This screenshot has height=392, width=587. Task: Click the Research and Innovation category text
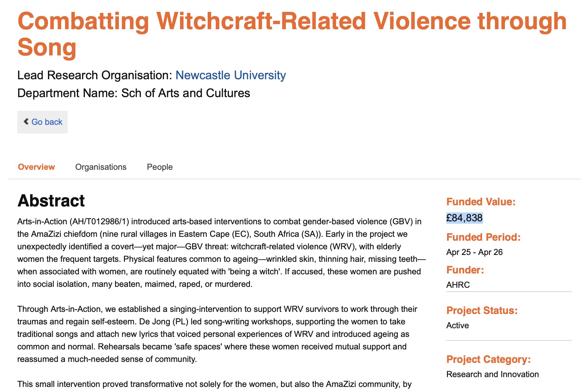point(493,374)
